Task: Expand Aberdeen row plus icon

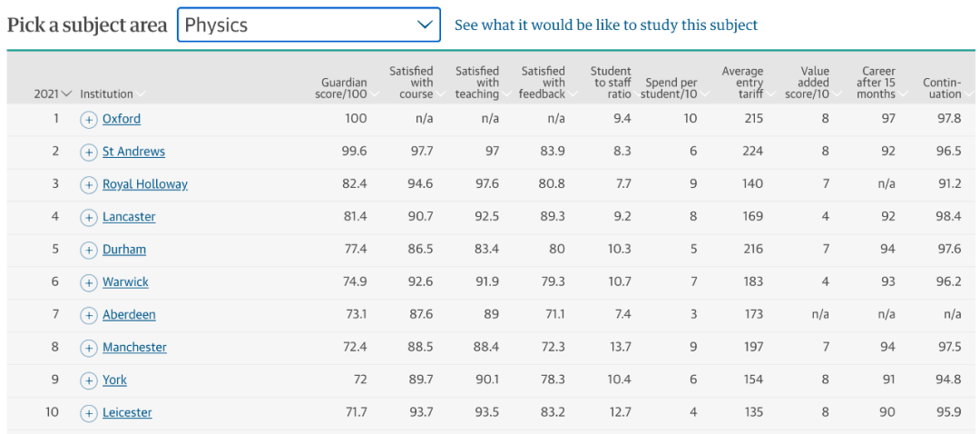Action: [89, 315]
